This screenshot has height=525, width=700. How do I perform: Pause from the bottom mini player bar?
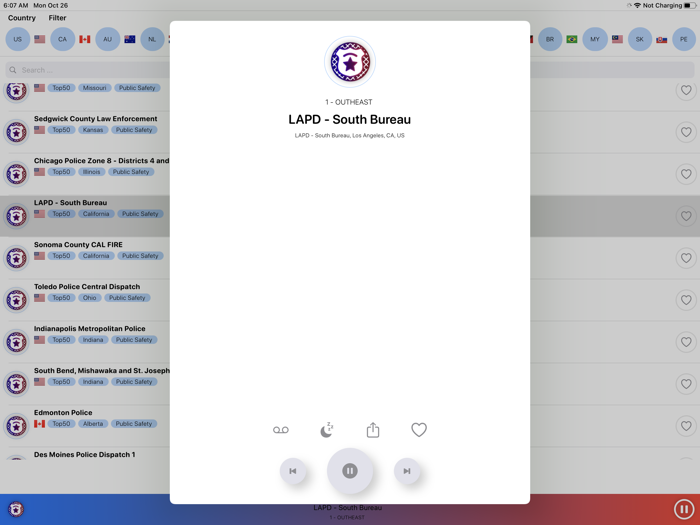tap(683, 508)
